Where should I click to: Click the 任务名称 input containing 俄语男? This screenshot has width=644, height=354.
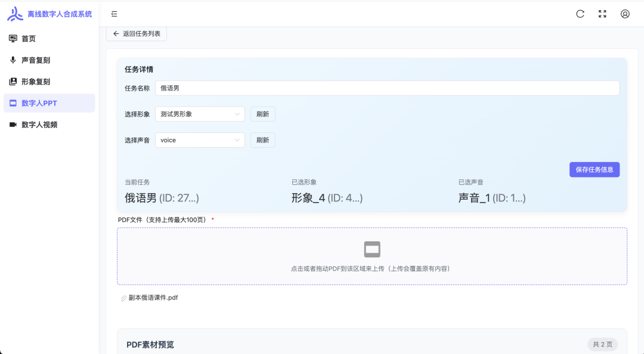point(388,88)
